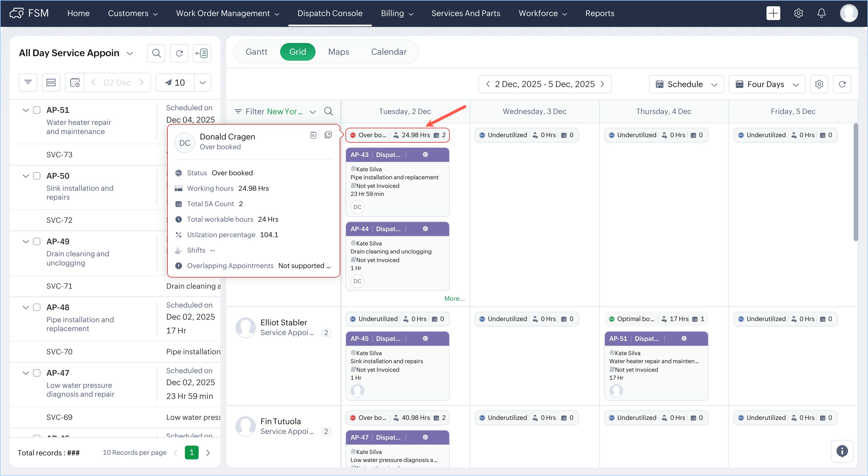Open the Four Days range dropdown

tap(767, 84)
